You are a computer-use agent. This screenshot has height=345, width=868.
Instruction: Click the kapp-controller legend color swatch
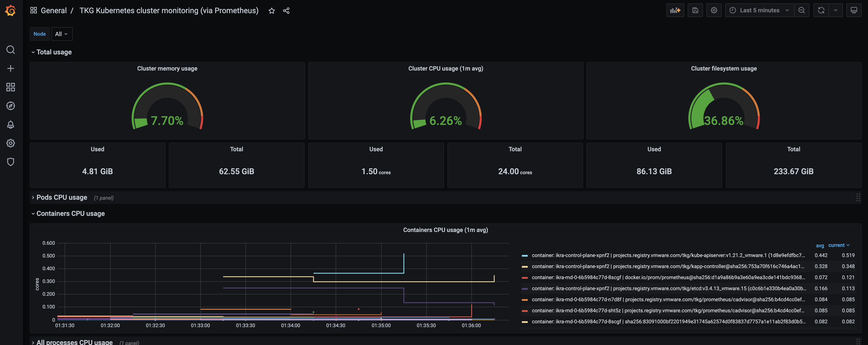pos(524,267)
